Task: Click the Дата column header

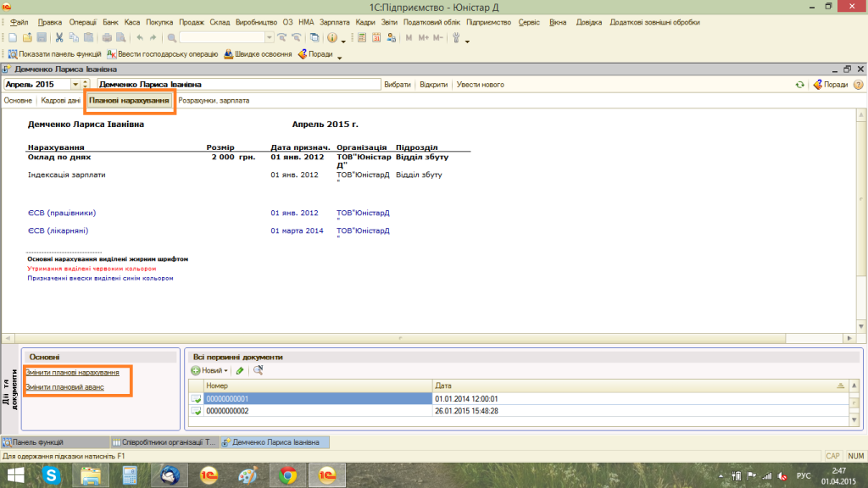Action: (640, 385)
